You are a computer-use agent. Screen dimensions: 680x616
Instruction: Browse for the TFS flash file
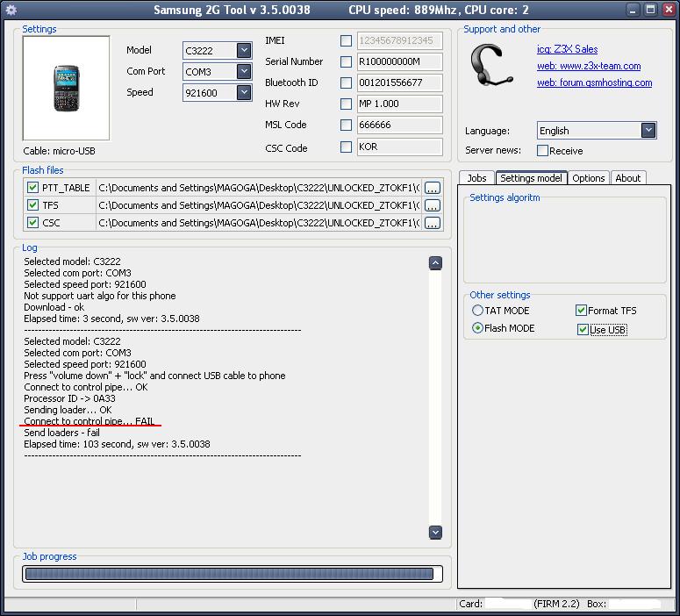[x=433, y=205]
